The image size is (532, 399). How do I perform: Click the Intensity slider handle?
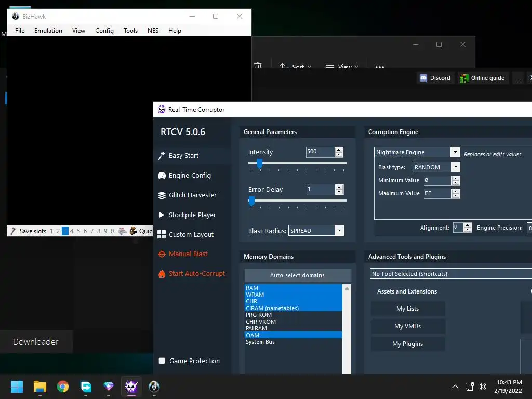260,164
